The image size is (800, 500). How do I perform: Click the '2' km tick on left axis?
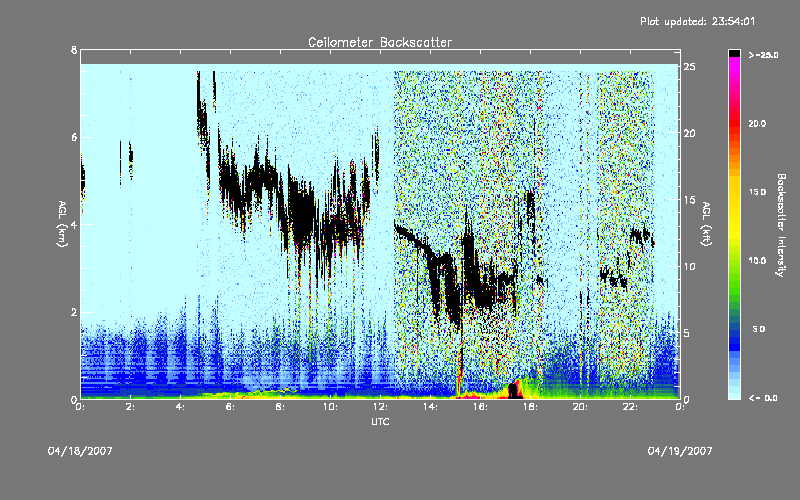pos(74,312)
